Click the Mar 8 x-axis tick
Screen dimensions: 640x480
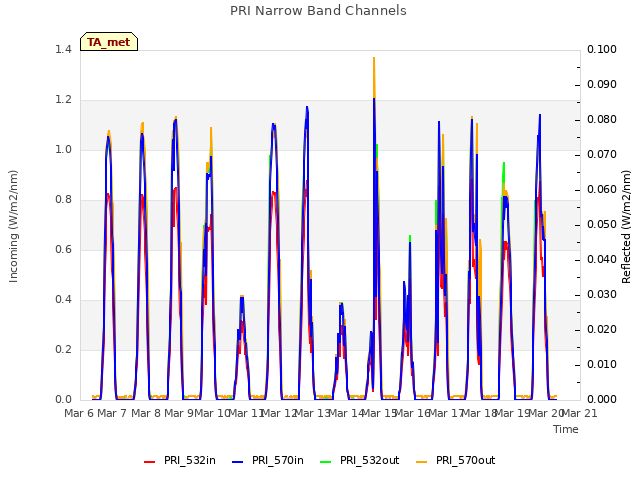[x=146, y=413]
